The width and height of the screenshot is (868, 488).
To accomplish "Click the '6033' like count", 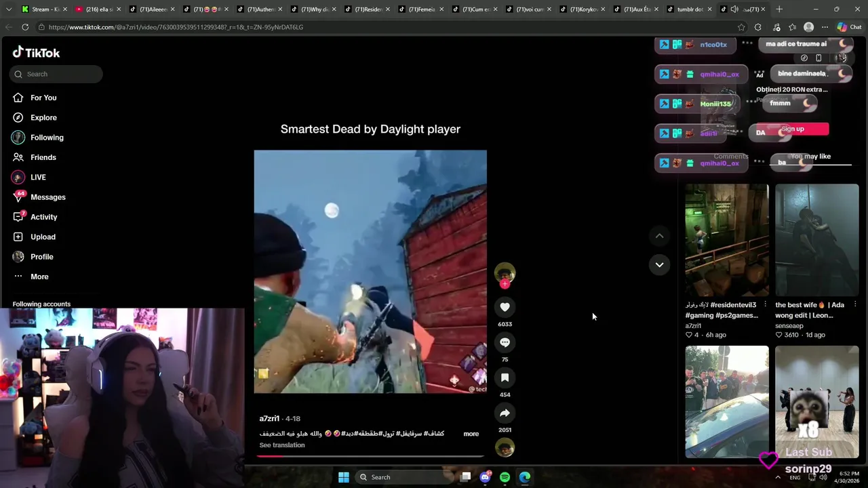I will tap(505, 324).
